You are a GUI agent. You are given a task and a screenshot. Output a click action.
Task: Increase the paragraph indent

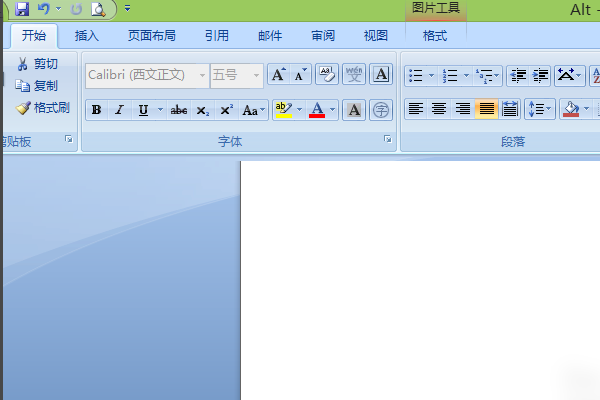540,75
